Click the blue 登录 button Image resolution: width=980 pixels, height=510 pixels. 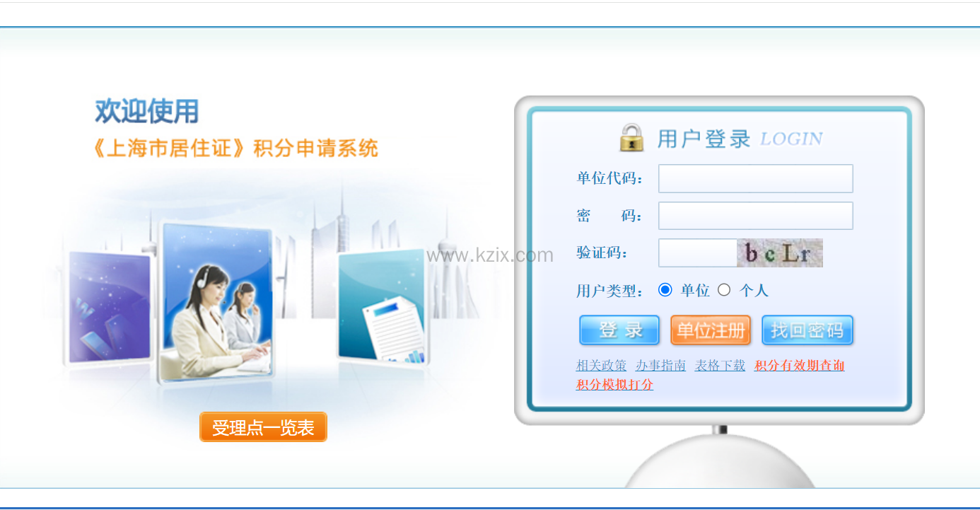point(619,330)
